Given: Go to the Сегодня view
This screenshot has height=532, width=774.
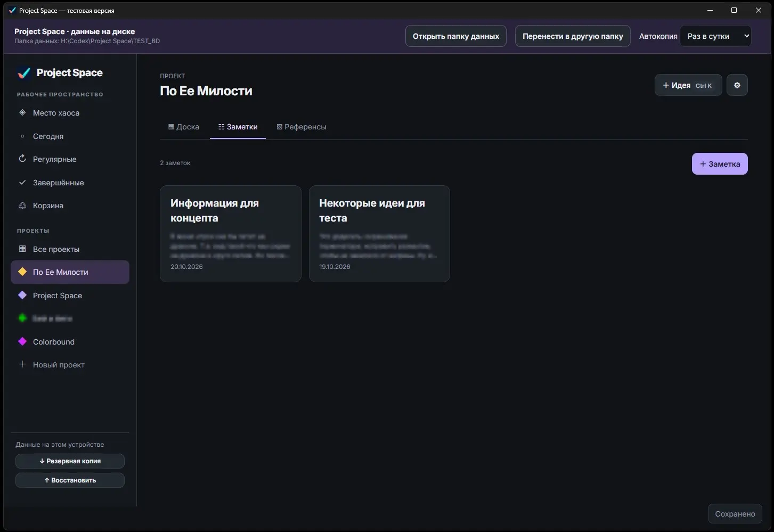Looking at the screenshot, I should [x=70, y=136].
